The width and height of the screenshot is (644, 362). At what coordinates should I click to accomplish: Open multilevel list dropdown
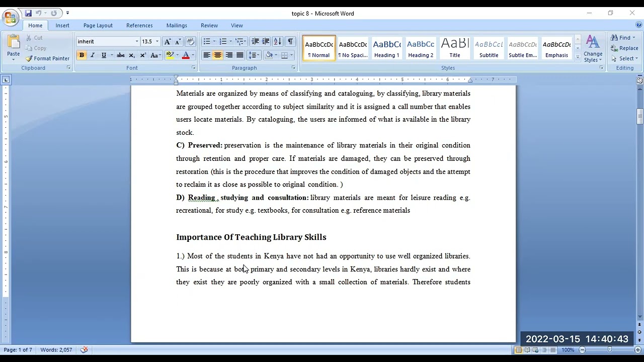point(240,42)
